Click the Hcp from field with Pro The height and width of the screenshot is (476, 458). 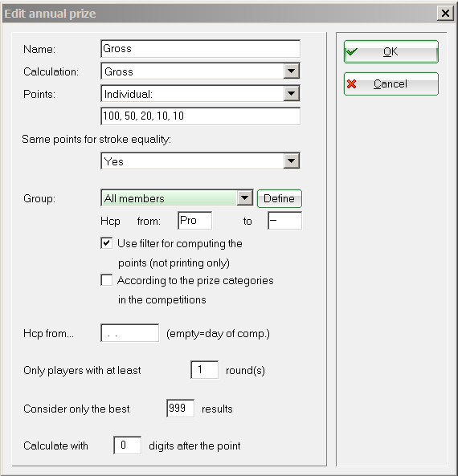194,221
